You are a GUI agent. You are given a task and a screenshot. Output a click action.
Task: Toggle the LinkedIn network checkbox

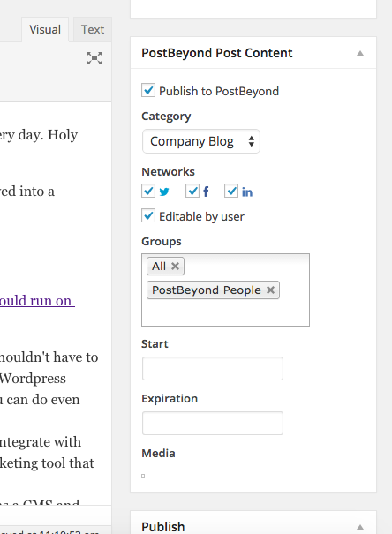[x=231, y=191]
